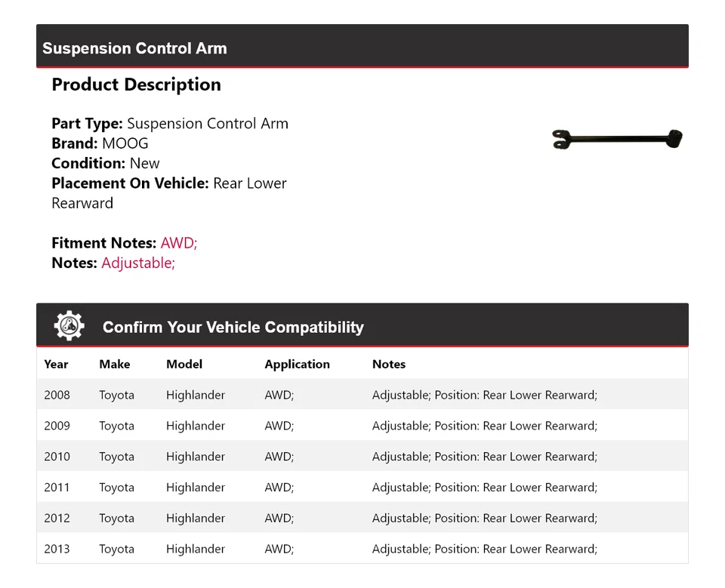Select the Year column header
Viewport: 725px width, 588px height.
coord(56,364)
